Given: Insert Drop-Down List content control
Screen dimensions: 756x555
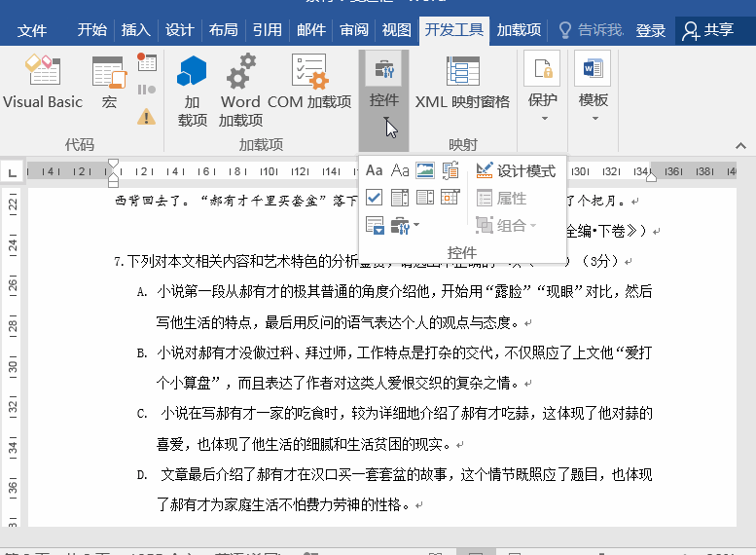Looking at the screenshot, I should [x=425, y=198].
